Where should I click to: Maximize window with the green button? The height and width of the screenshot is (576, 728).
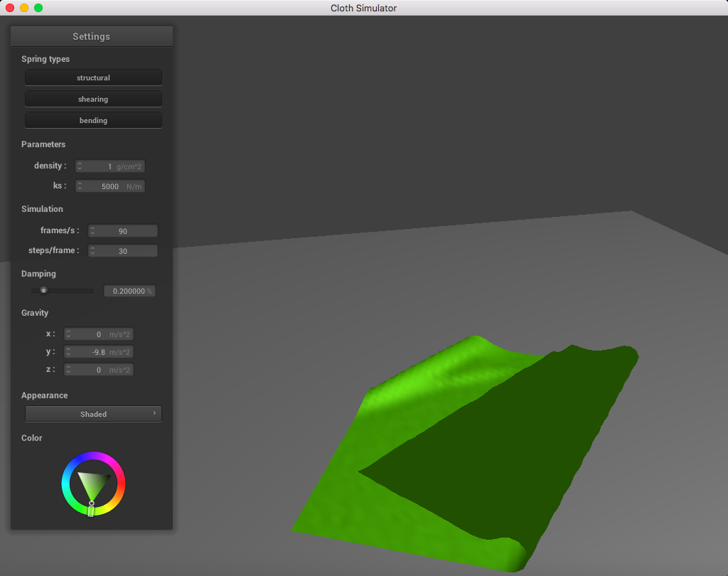tap(38, 8)
